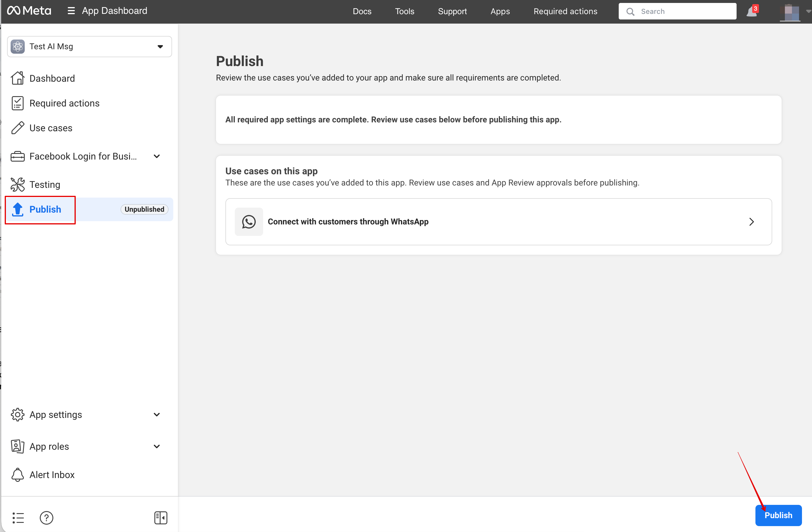Image resolution: width=812 pixels, height=532 pixels.
Task: Expand the App roles section
Action: tap(157, 446)
